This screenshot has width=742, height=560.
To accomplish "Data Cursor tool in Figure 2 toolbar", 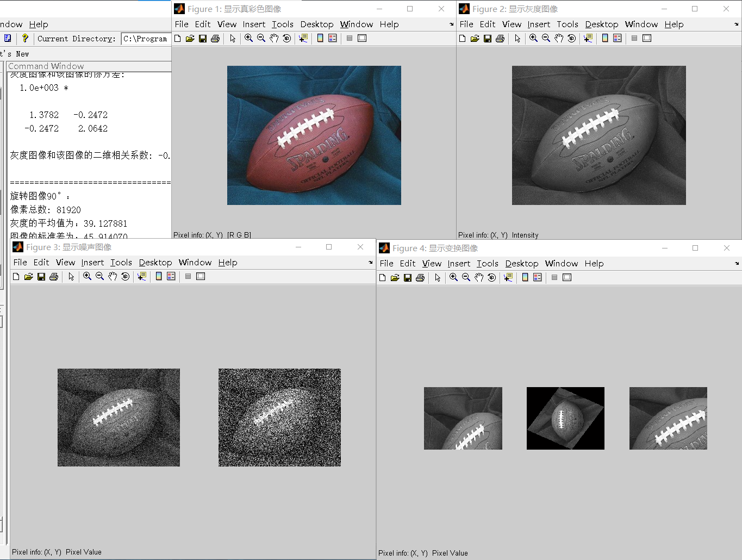I will point(588,39).
